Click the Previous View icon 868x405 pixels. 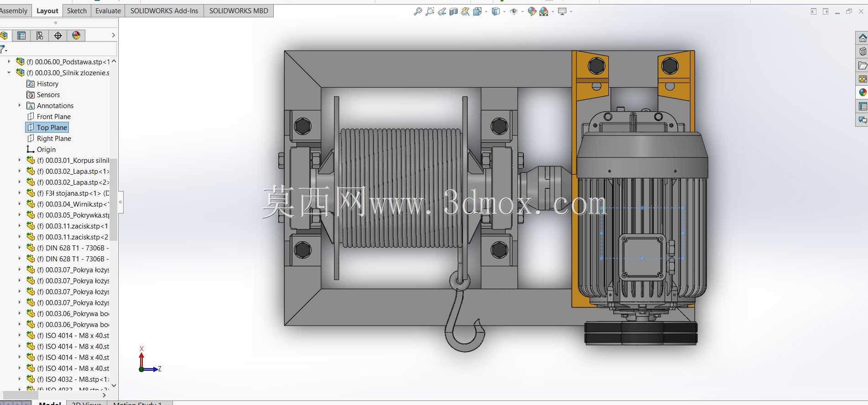coord(441,11)
